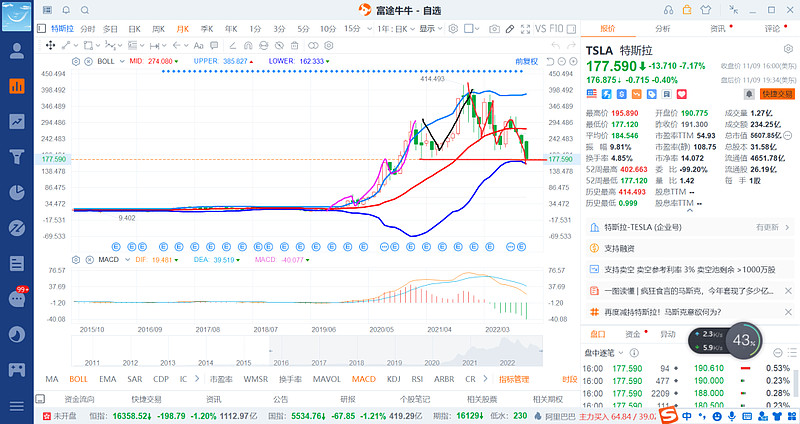Open the 1年:日K range dropdown
Viewport: 800px width, 424px height.
[395, 29]
